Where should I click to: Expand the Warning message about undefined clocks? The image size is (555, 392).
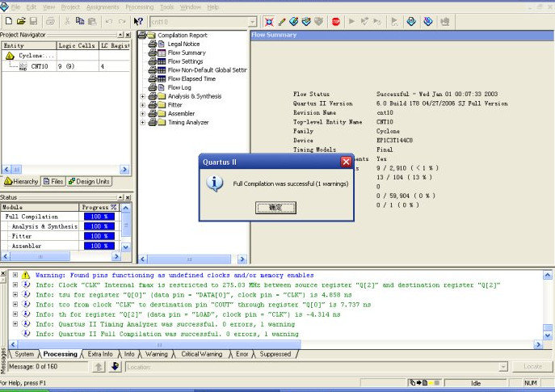[15, 275]
